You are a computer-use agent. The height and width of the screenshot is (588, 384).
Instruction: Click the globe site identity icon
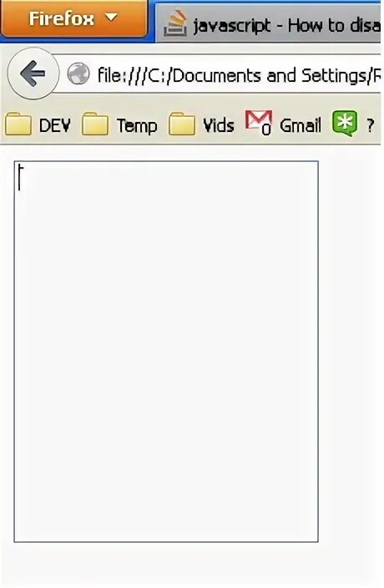[78, 73]
